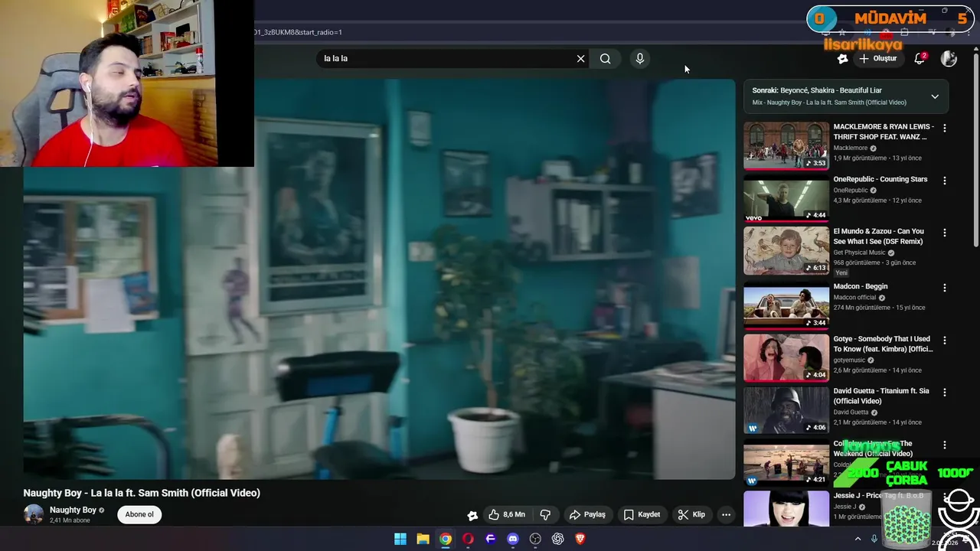
Task: Start voice search with microphone icon
Action: (x=640, y=58)
